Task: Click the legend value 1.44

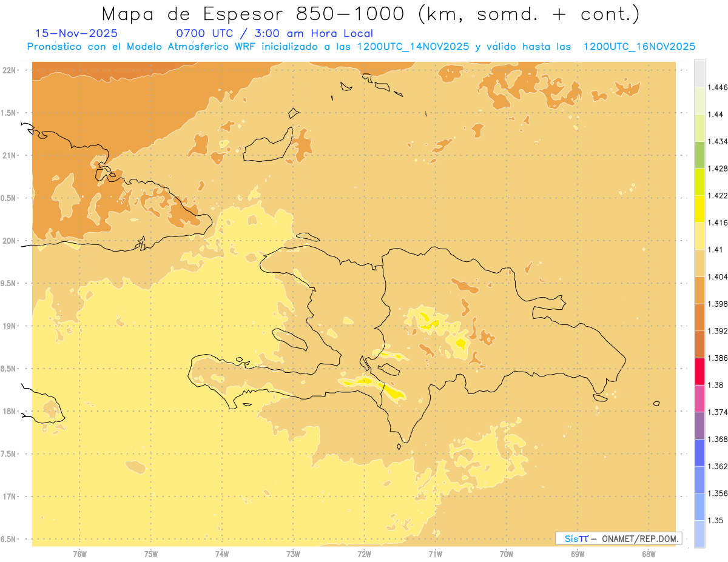Action: click(716, 115)
